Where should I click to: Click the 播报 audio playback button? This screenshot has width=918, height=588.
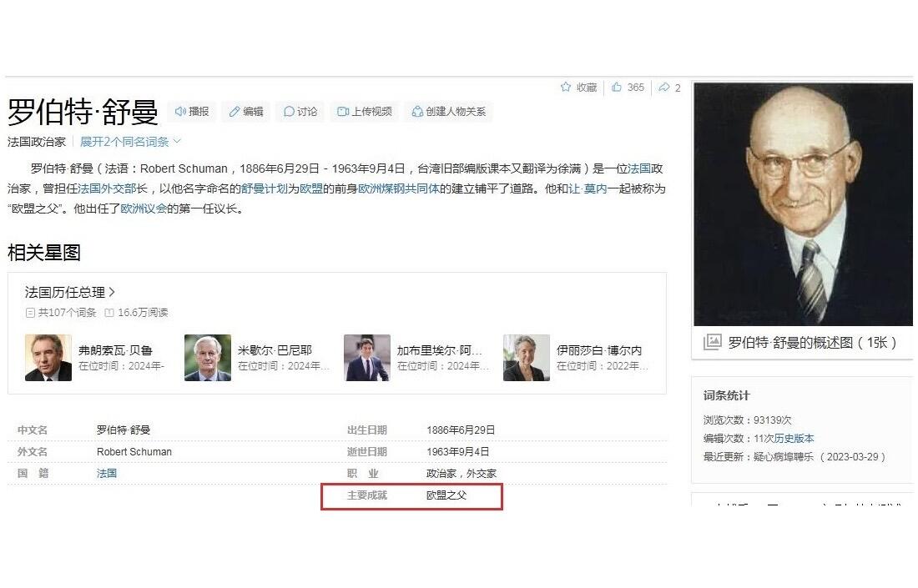tap(191, 112)
